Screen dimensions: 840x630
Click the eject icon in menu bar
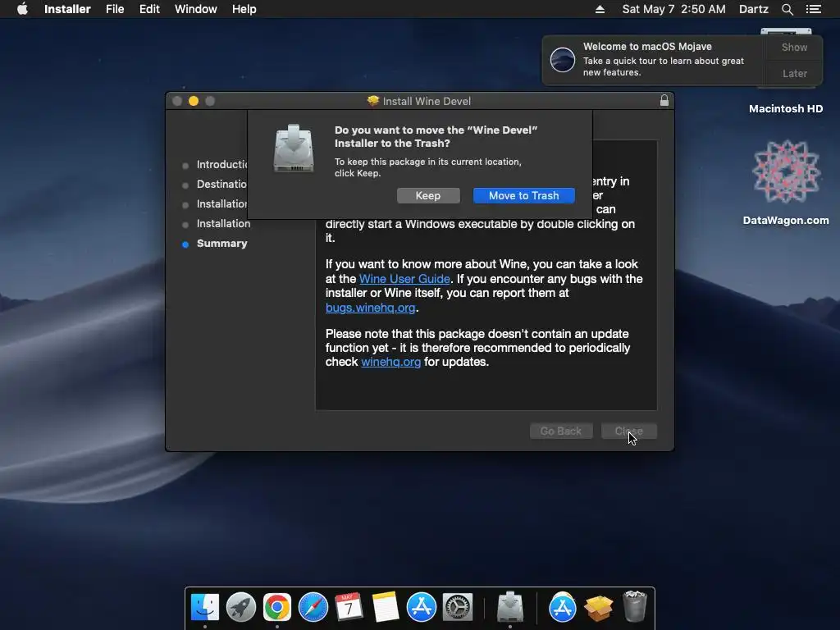tap(600, 9)
